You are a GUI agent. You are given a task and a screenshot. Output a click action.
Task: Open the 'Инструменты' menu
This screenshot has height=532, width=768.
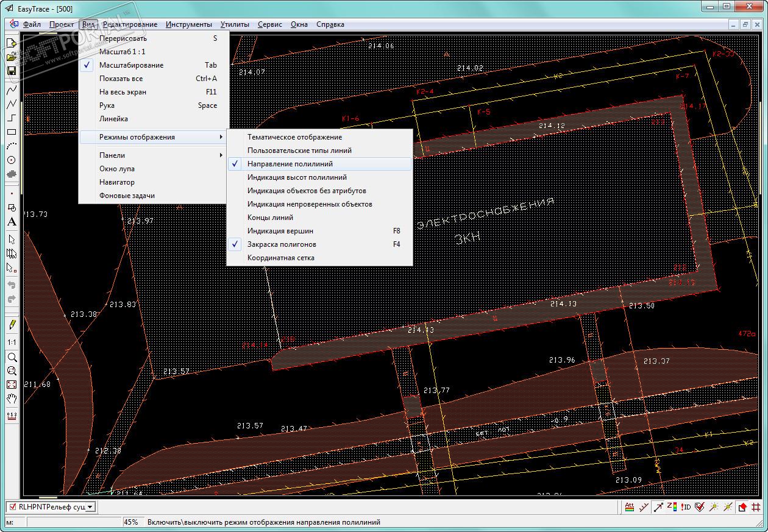(188, 24)
